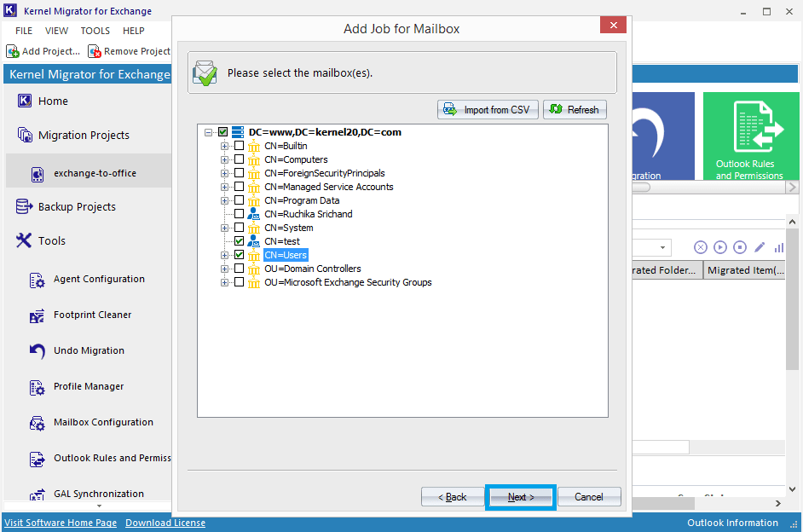This screenshot has width=803, height=532.
Task: Click the edit pencil icon in job toolbar
Action: click(760, 248)
